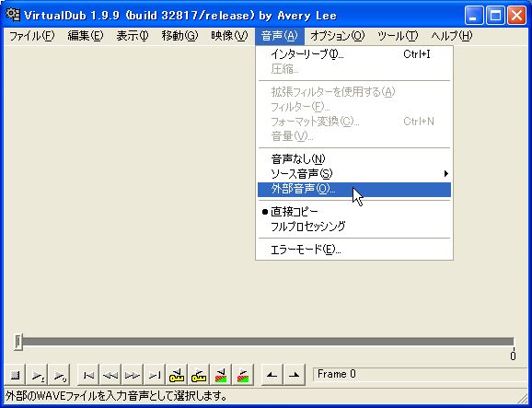Click the step forward icon

(133, 375)
